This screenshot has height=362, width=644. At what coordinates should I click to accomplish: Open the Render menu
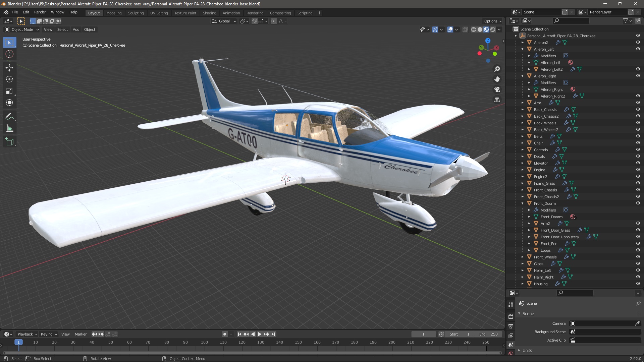click(x=40, y=12)
